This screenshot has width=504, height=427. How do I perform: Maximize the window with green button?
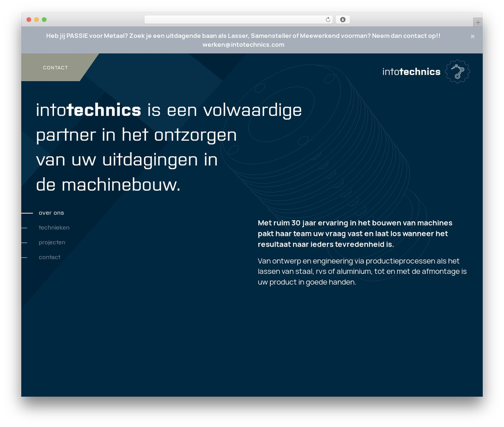44,20
